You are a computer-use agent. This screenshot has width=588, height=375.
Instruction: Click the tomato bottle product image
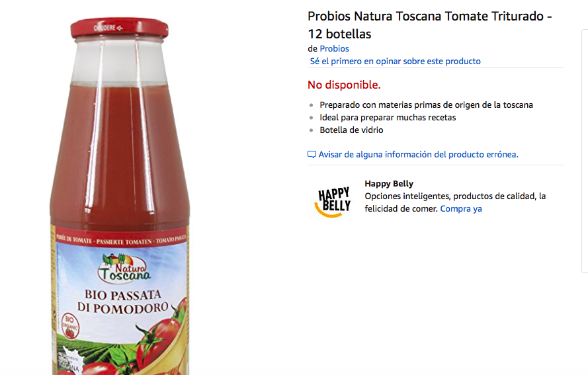[120, 196]
